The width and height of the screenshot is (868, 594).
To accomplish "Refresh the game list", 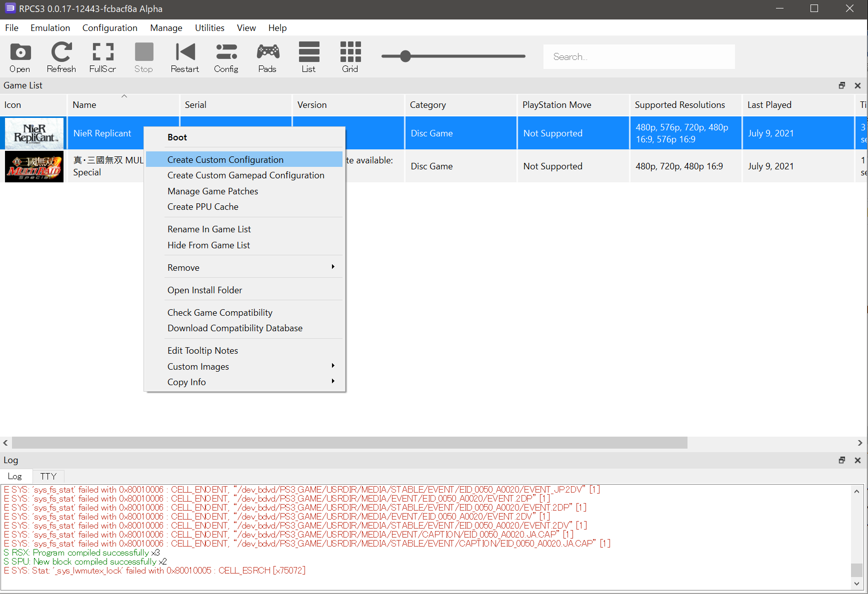I will click(x=61, y=57).
